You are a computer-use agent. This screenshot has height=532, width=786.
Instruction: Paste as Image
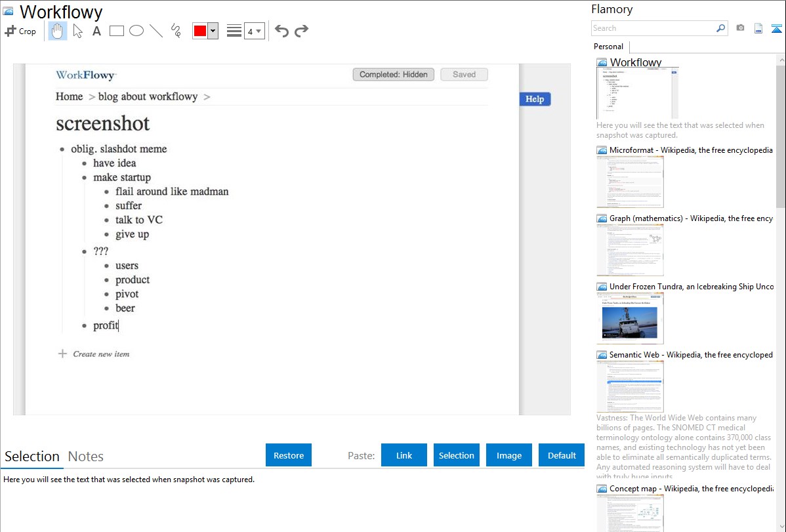(509, 455)
